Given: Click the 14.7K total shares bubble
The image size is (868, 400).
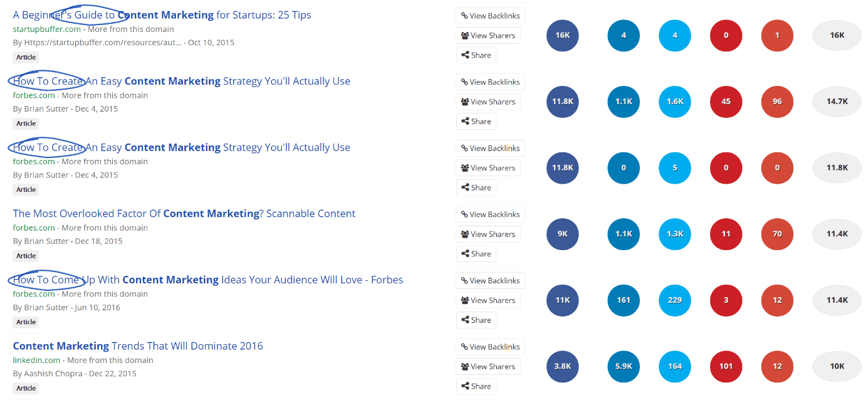Looking at the screenshot, I should [837, 102].
